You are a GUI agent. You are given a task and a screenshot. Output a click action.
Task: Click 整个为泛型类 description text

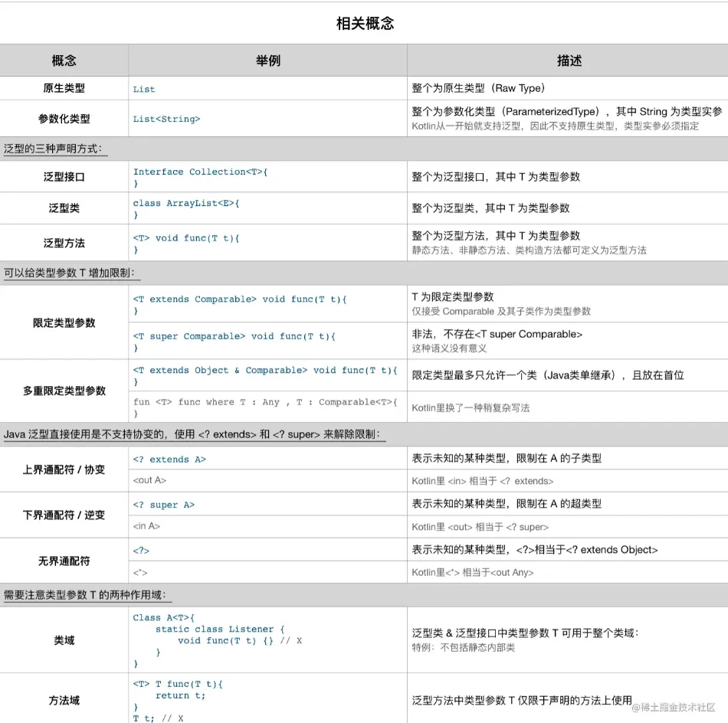[490, 208]
